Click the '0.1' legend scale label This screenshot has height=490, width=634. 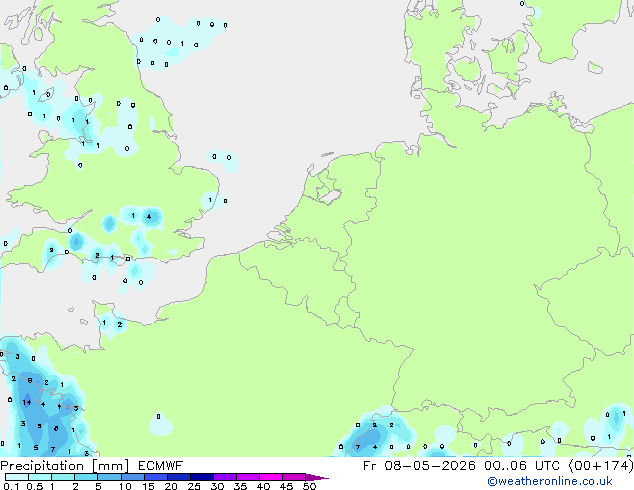tap(11, 486)
